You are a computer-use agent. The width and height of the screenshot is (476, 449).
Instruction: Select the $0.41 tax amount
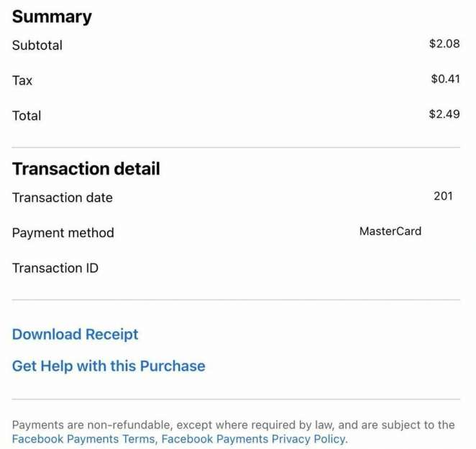click(x=444, y=79)
